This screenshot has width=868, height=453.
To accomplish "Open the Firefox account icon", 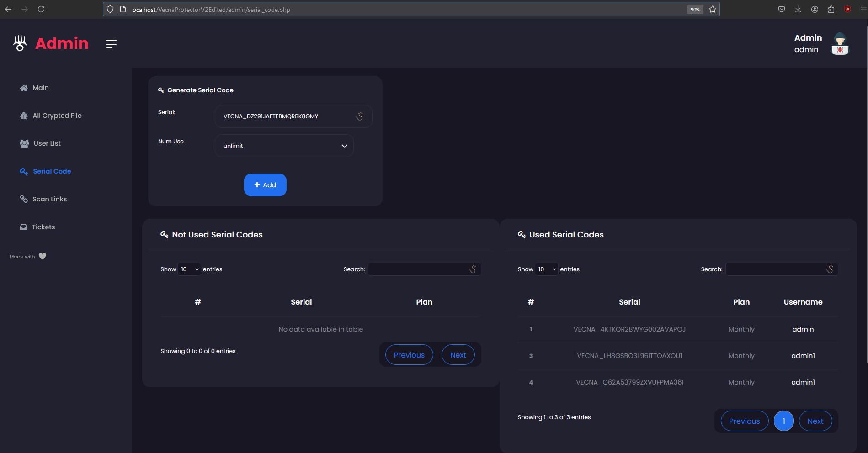I will tap(815, 9).
